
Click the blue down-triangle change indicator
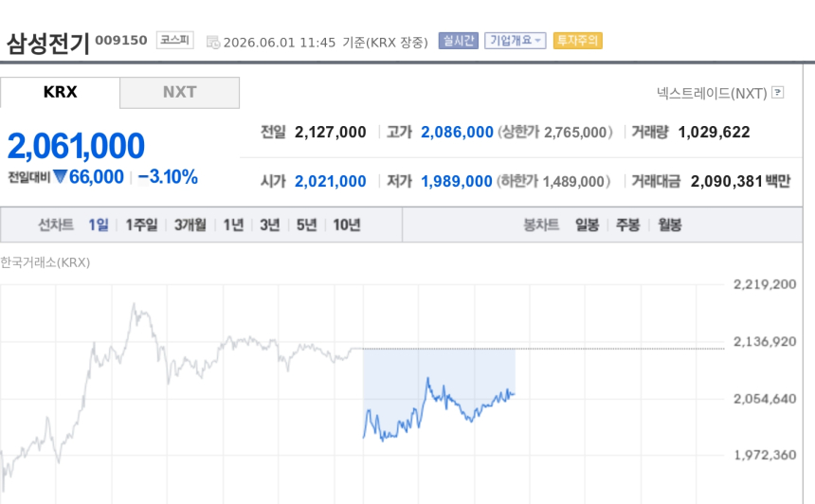[61, 177]
